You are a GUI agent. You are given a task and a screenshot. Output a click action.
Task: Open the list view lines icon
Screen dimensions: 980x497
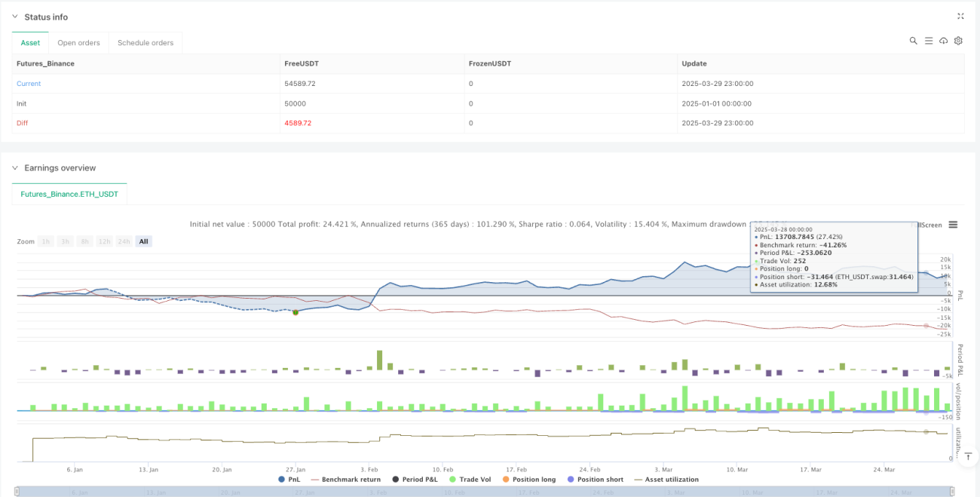tap(929, 41)
